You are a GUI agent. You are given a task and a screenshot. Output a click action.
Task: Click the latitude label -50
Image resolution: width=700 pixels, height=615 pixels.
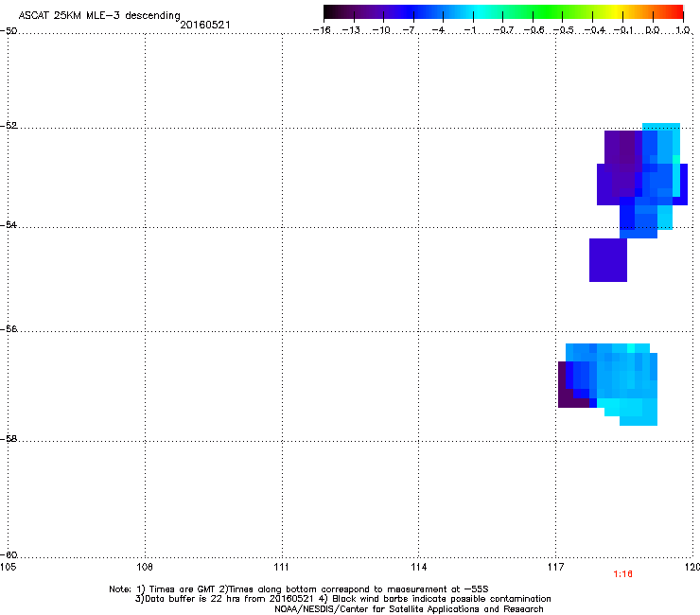pyautogui.click(x=9, y=30)
